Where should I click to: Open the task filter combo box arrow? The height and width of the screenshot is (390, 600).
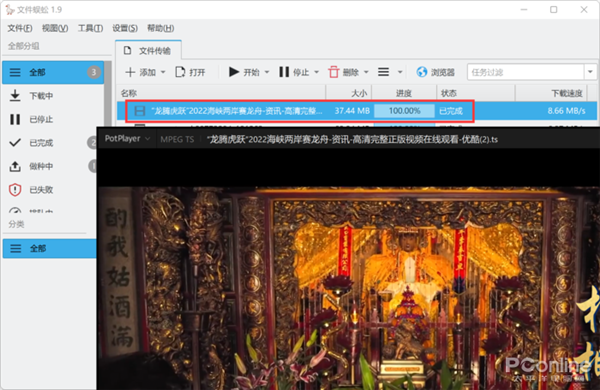590,72
